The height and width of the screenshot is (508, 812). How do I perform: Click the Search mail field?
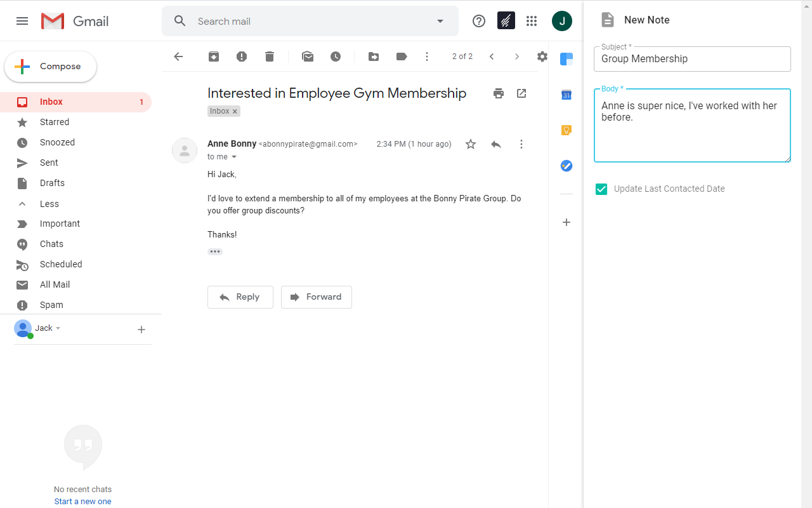pos(311,21)
